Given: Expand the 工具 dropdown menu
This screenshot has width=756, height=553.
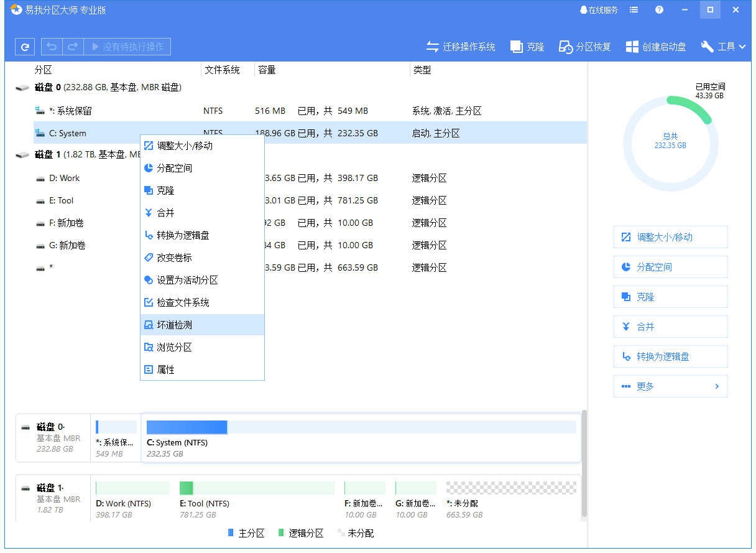Looking at the screenshot, I should tap(723, 47).
